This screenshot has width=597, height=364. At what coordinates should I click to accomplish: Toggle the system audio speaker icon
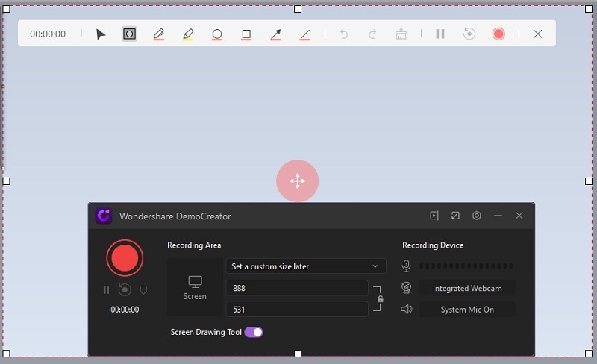[406, 309]
